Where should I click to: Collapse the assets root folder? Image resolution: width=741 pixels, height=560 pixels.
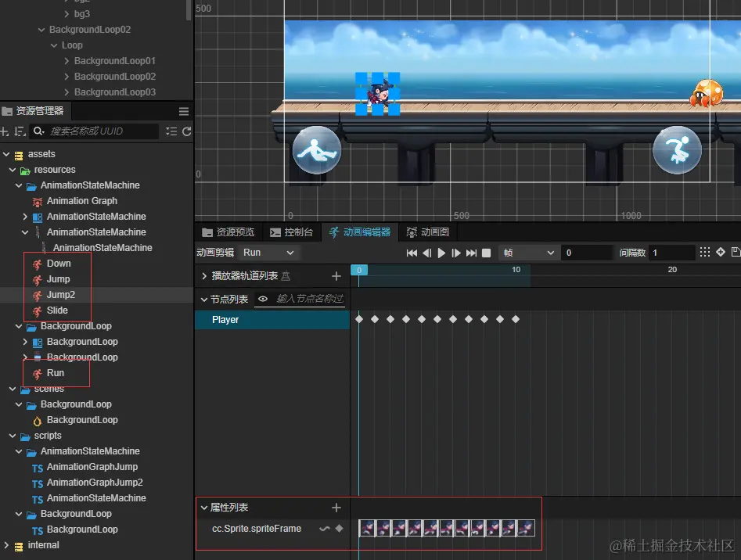click(6, 154)
